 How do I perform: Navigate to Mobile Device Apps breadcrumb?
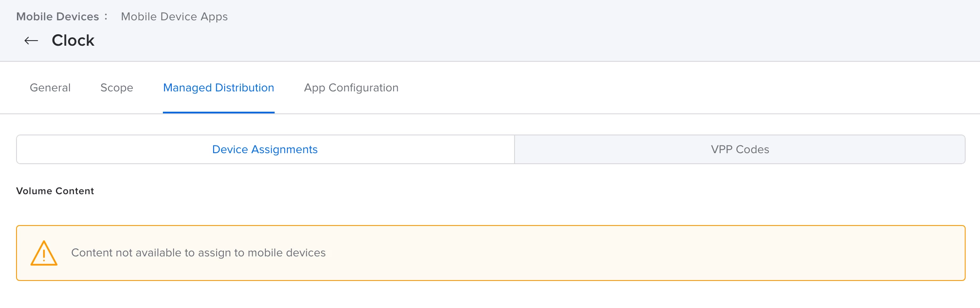[x=174, y=16]
